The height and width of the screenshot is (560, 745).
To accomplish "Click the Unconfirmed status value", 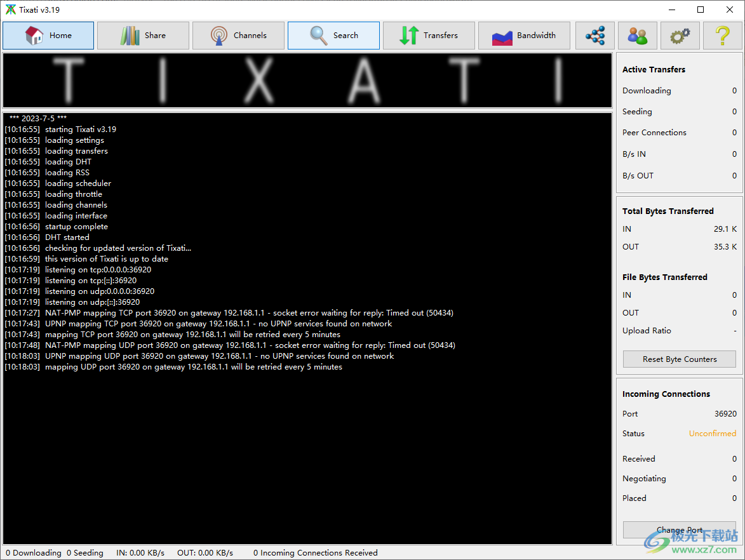I will [712, 433].
